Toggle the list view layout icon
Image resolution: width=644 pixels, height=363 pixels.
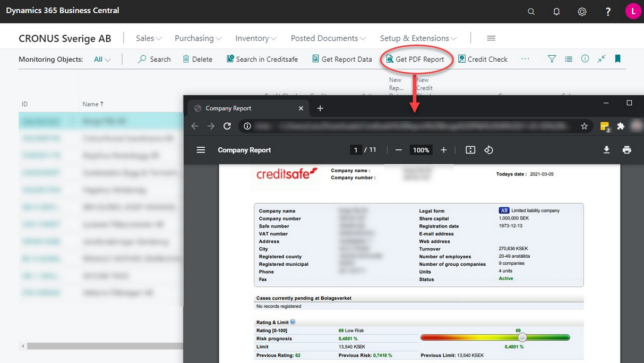click(569, 59)
